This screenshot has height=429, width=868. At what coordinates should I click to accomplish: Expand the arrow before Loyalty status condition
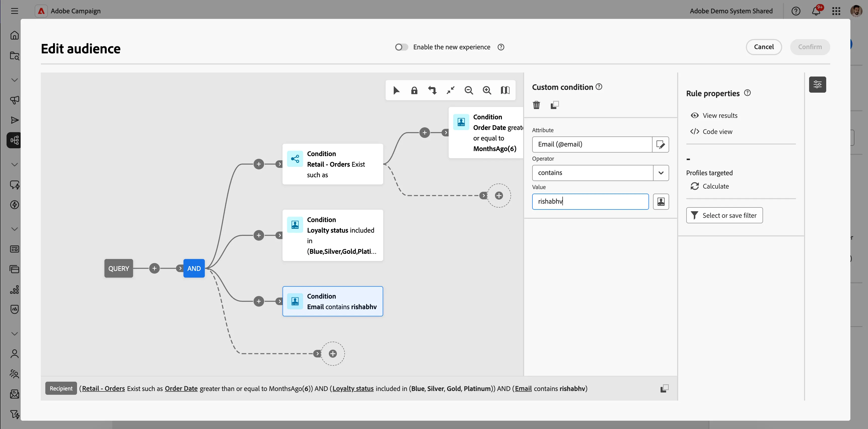click(279, 235)
